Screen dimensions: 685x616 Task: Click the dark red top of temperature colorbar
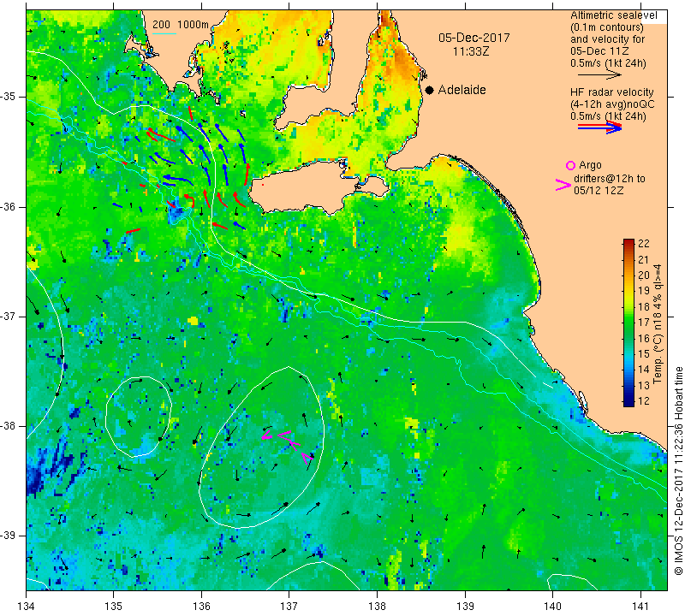click(x=628, y=243)
